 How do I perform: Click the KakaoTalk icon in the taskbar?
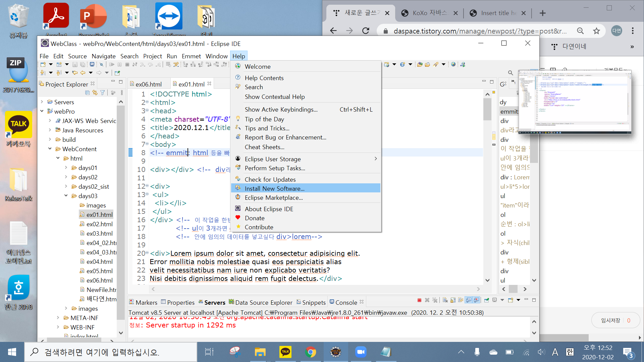285,352
